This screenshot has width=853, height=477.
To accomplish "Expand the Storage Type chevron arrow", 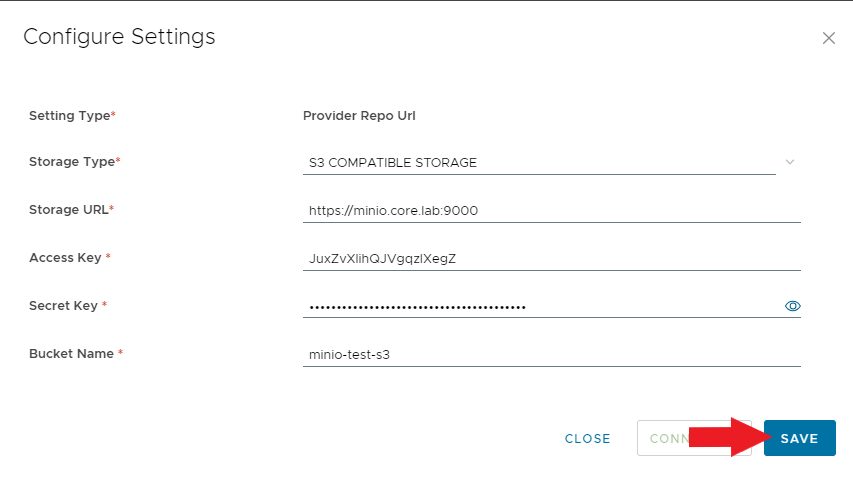I will (x=790, y=162).
